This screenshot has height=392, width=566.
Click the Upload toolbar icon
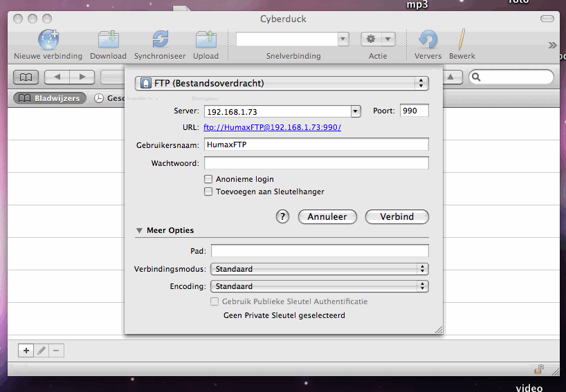point(206,39)
